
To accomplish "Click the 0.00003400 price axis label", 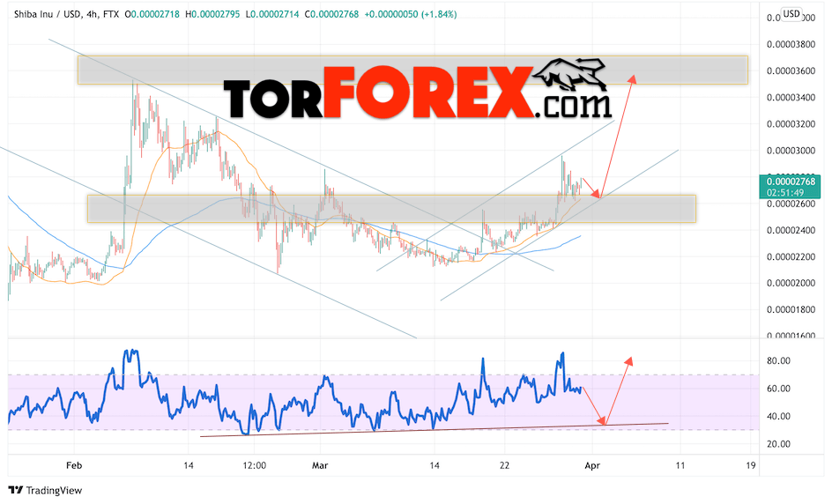I will click(791, 98).
